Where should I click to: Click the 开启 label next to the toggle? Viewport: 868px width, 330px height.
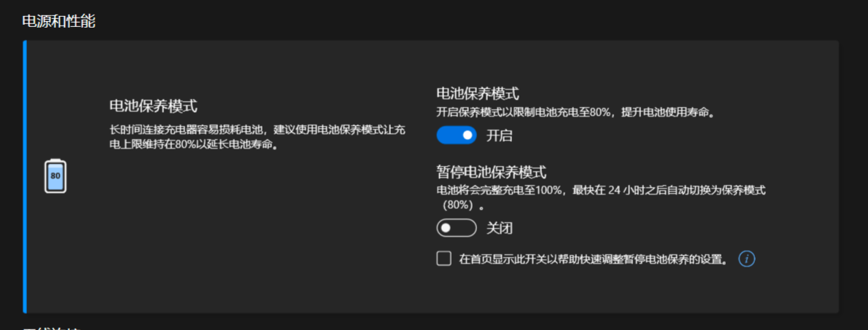coord(499,135)
